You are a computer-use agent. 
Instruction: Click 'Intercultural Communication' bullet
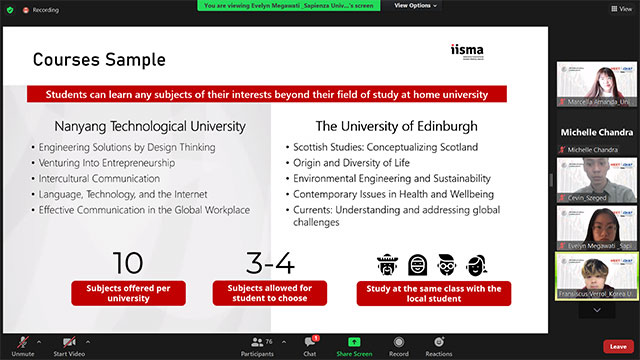(99, 178)
